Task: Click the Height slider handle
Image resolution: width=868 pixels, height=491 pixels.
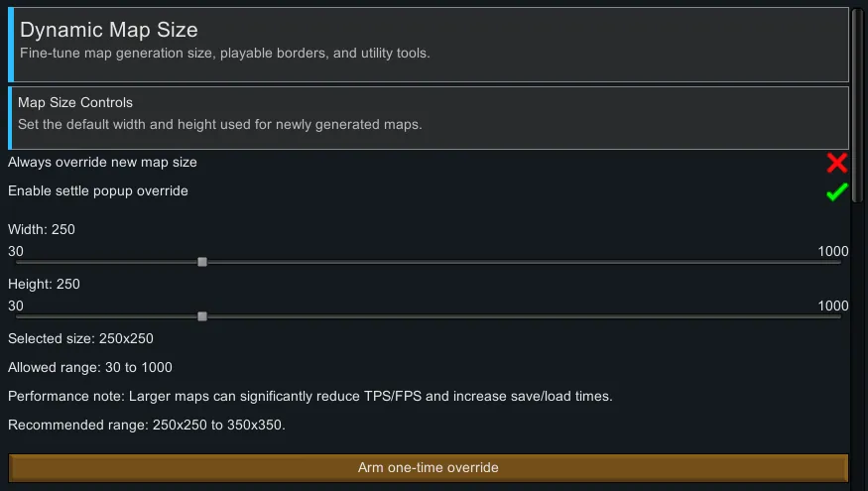Action: click(202, 316)
